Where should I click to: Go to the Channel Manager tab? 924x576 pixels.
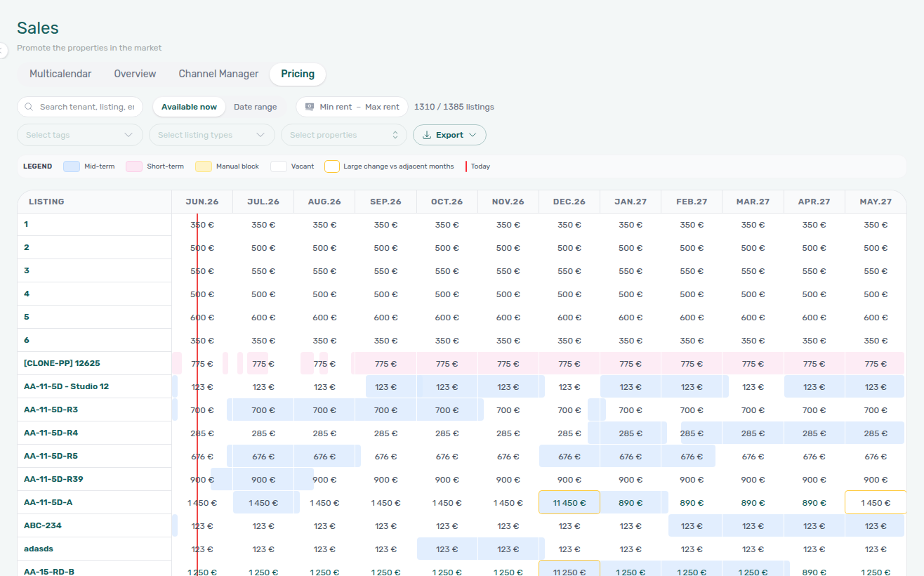218,74
